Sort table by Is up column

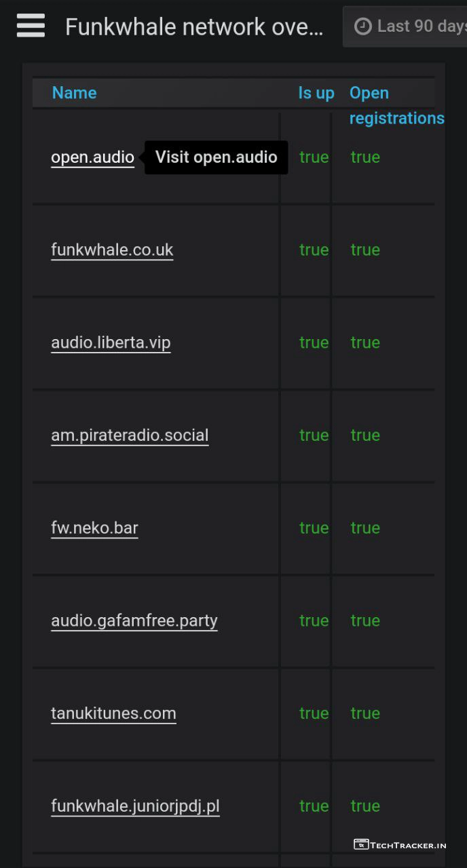(316, 93)
